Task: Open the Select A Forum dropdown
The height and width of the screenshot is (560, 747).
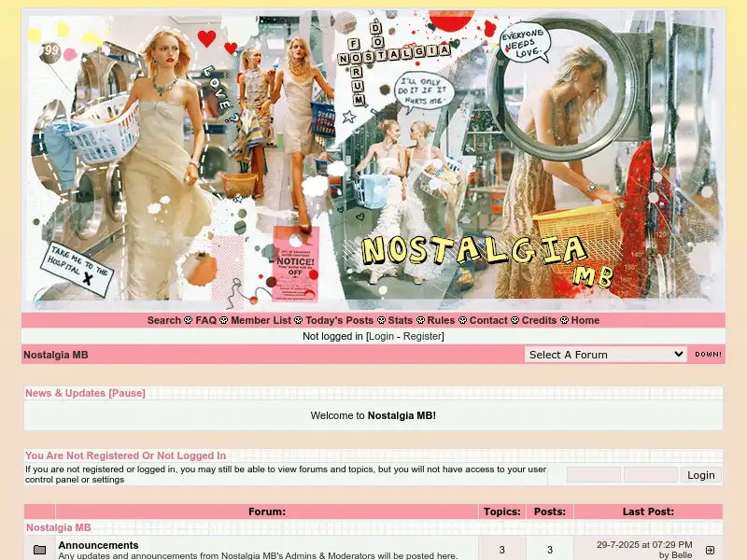Action: click(605, 354)
